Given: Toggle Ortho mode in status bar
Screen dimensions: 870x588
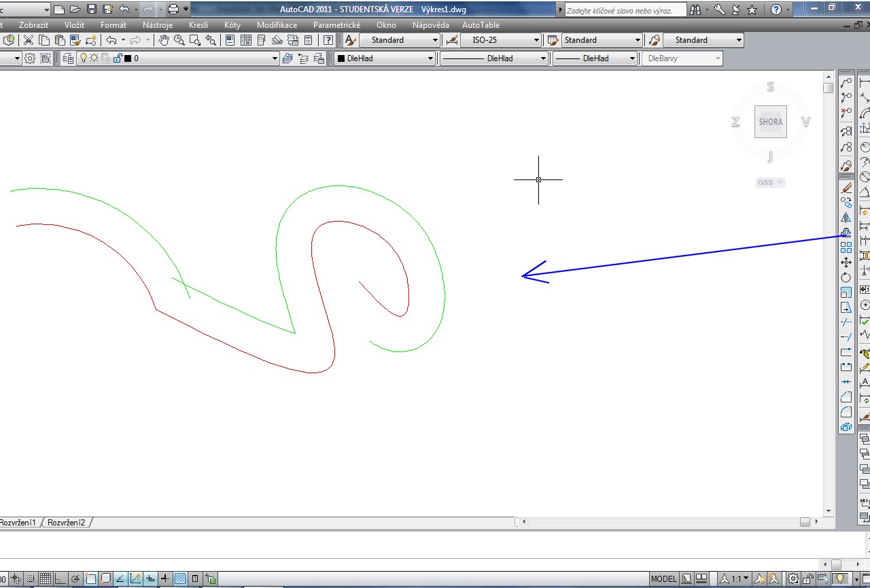Looking at the screenshot, I should (x=60, y=579).
